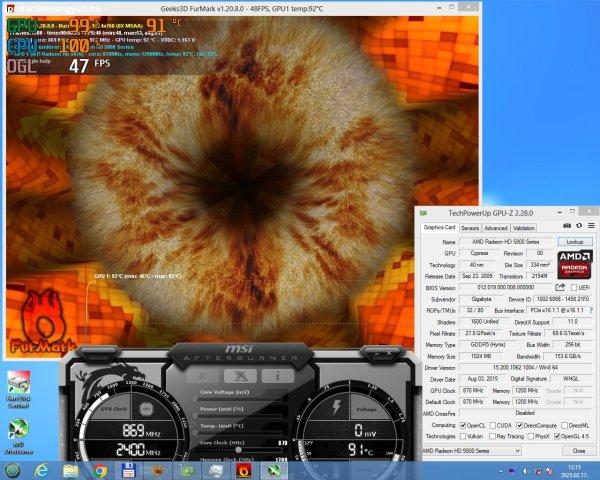
Task: Open Google Chrome from the taskbar
Action: tap(100, 471)
